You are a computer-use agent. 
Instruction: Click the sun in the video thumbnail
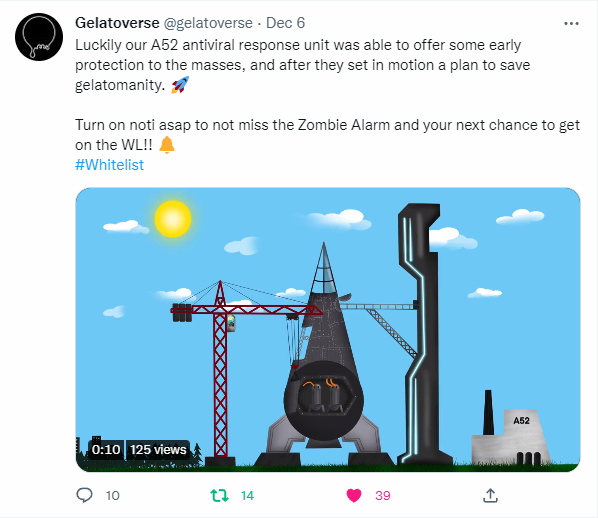(x=173, y=219)
